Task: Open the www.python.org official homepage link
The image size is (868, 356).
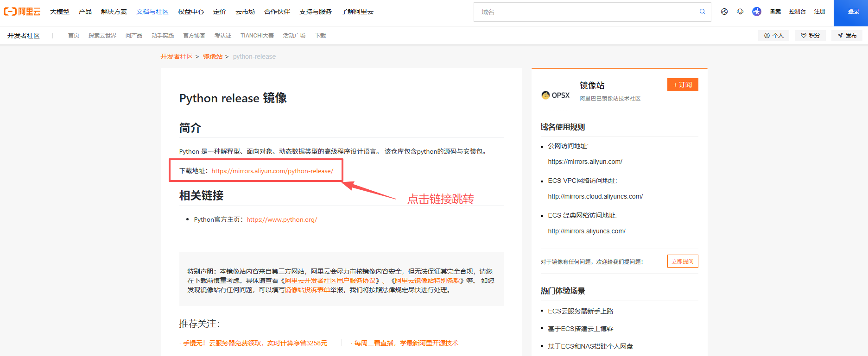Action: [x=281, y=219]
